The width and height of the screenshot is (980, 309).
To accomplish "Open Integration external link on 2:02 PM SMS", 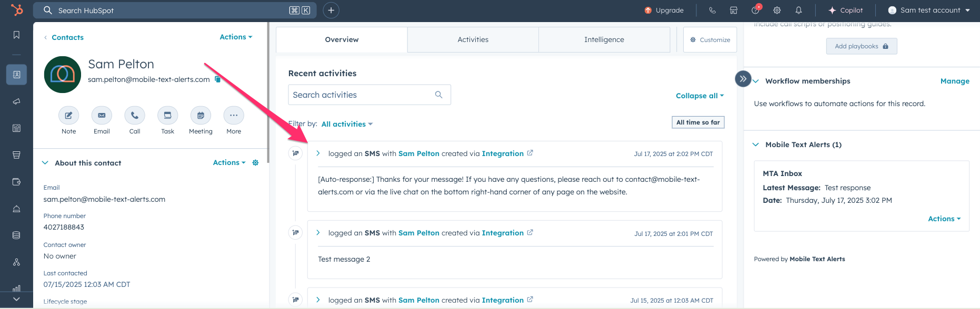I will [x=530, y=153].
